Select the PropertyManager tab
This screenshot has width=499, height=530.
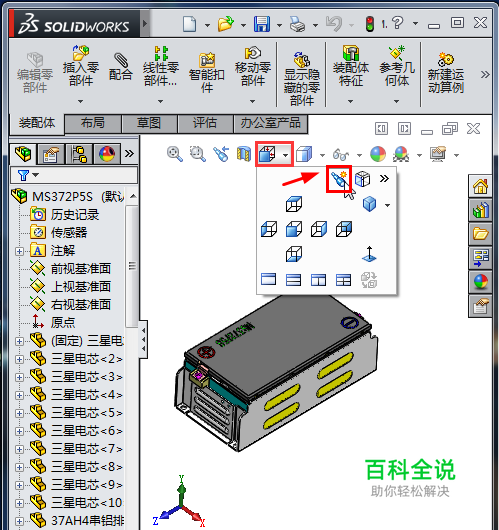(x=51, y=154)
